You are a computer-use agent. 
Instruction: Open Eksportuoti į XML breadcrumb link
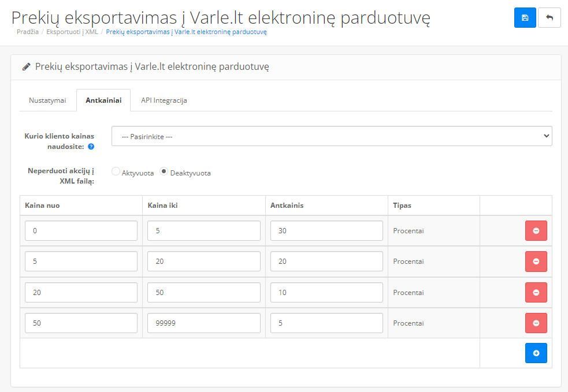coord(76,32)
